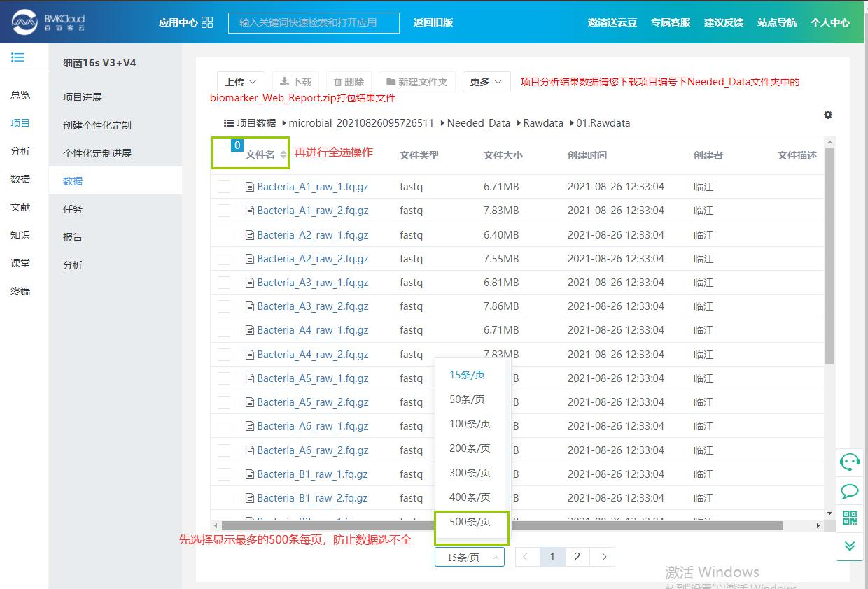
Task: Go to page 2 of file list
Action: tap(577, 557)
